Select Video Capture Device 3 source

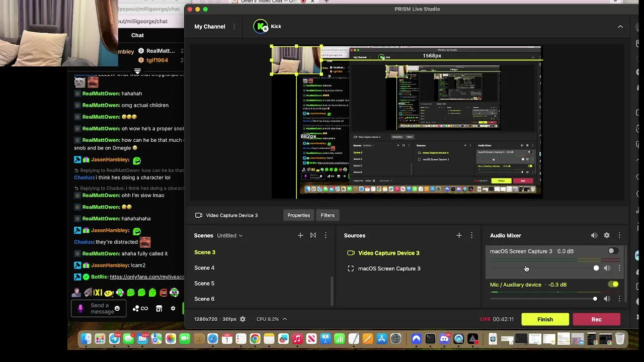[388, 253]
